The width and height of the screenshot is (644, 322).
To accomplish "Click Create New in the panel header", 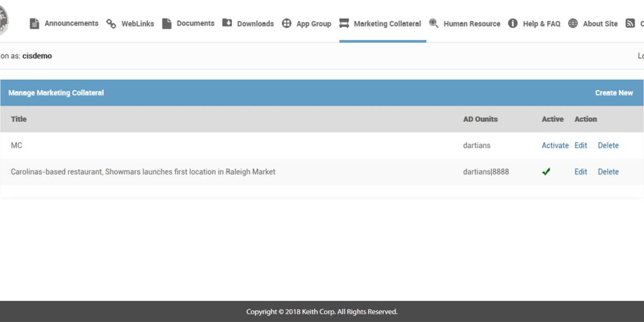I will coord(614,93).
